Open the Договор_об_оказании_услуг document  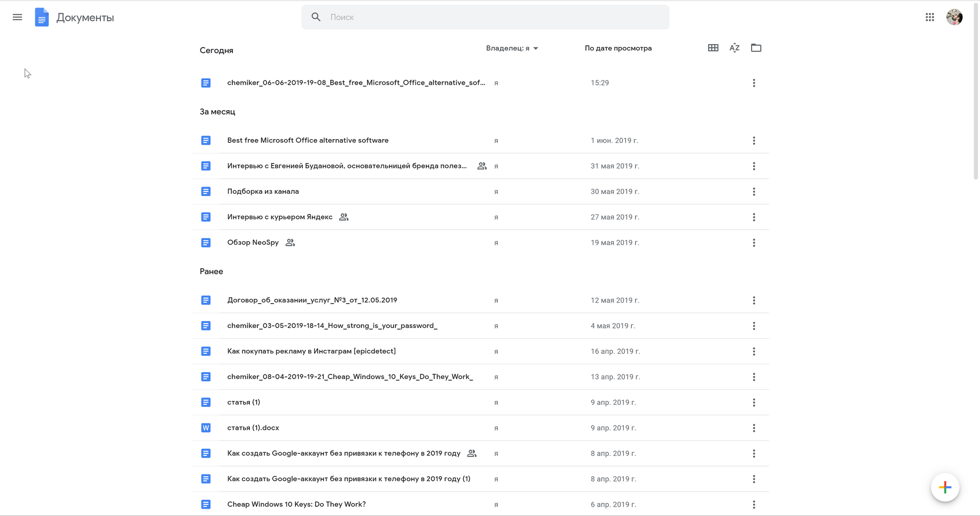click(x=312, y=300)
